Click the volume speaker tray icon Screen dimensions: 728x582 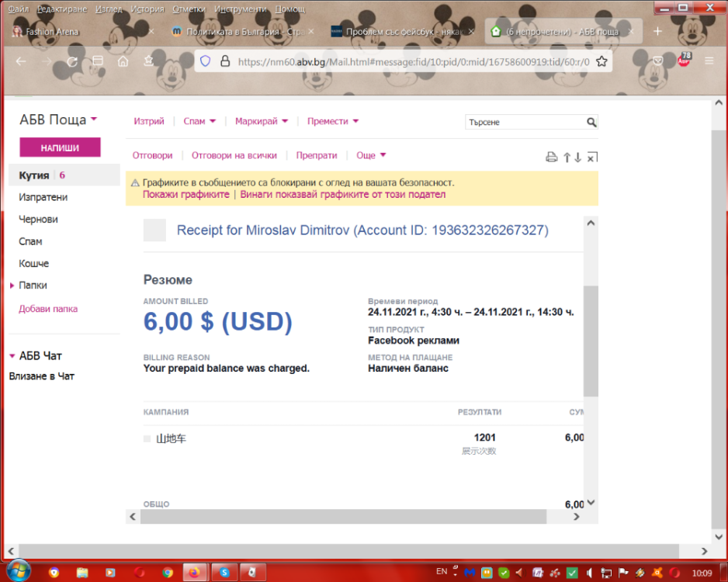coord(589,573)
